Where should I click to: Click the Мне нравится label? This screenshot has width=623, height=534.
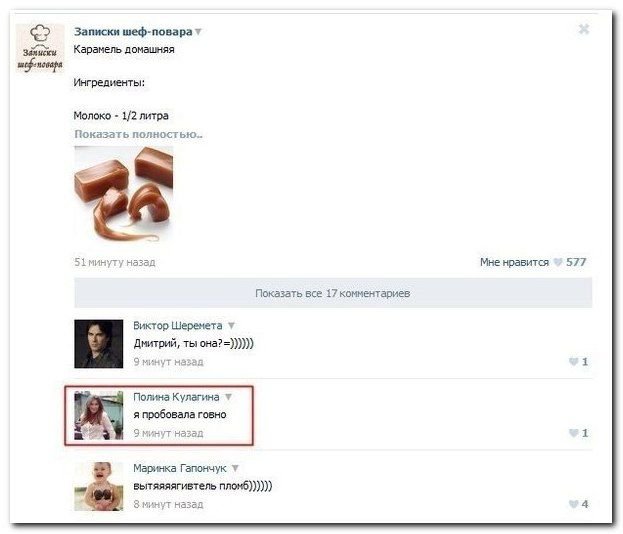click(x=514, y=262)
